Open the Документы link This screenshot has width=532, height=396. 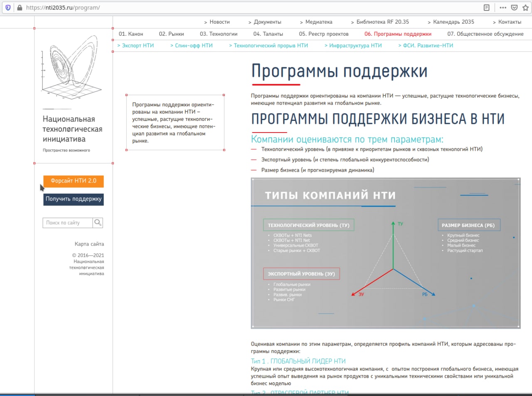point(267,22)
